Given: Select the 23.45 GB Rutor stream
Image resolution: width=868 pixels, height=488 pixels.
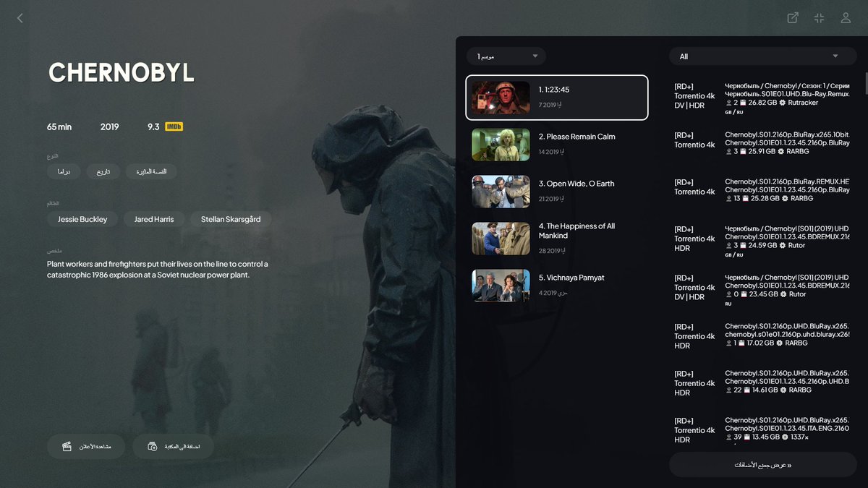Looking at the screenshot, I should (x=762, y=289).
